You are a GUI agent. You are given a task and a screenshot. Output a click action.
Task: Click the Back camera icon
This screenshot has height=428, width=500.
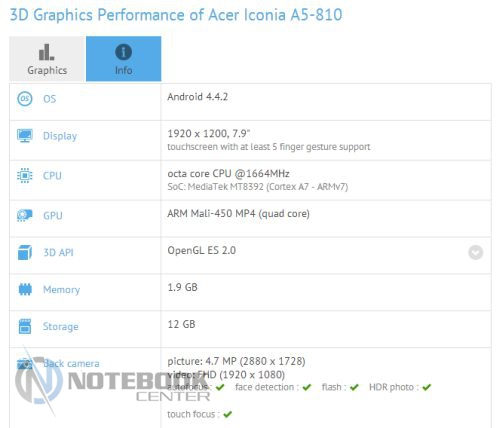tap(25, 363)
